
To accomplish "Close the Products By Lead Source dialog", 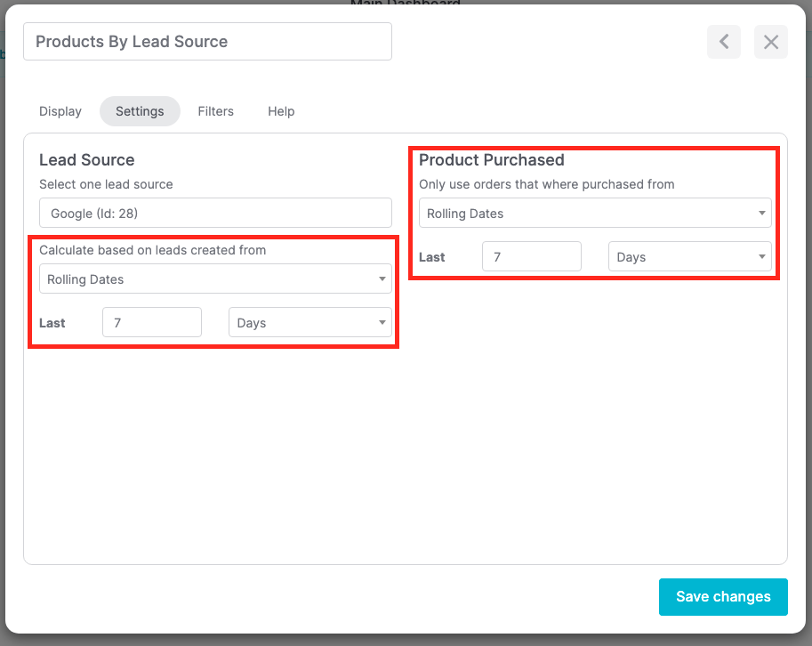I will 770,42.
